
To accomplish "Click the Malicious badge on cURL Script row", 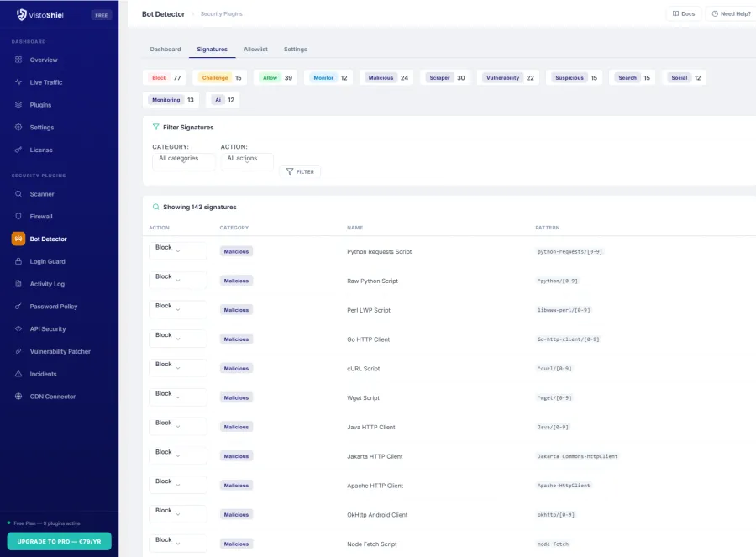I will pos(236,368).
